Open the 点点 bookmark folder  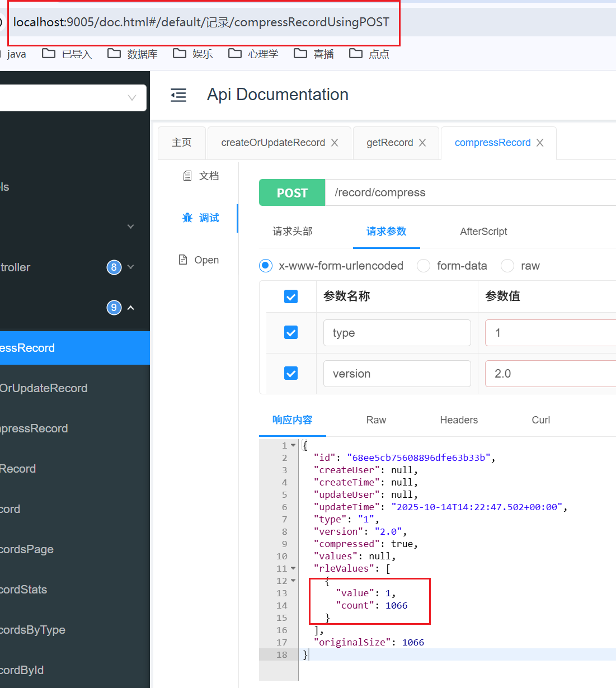[x=369, y=54]
